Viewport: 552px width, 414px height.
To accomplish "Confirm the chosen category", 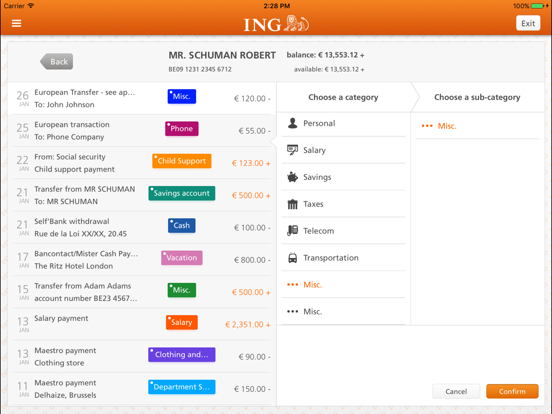I will [512, 391].
